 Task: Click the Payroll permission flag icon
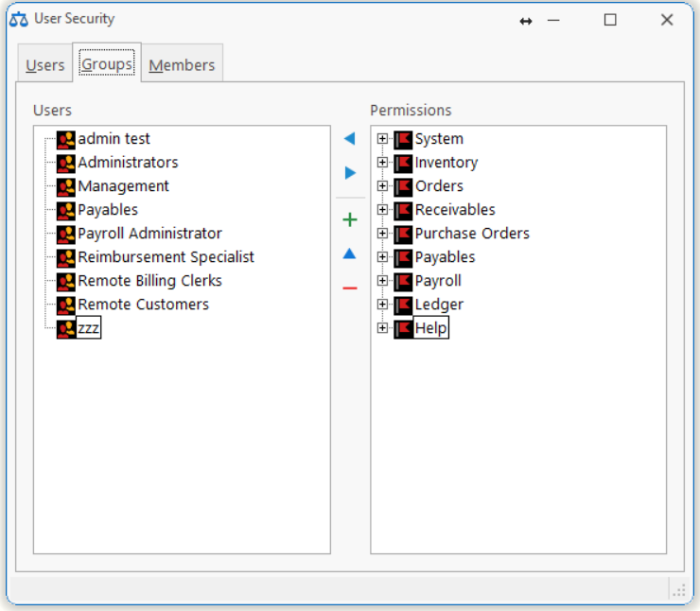pos(404,281)
